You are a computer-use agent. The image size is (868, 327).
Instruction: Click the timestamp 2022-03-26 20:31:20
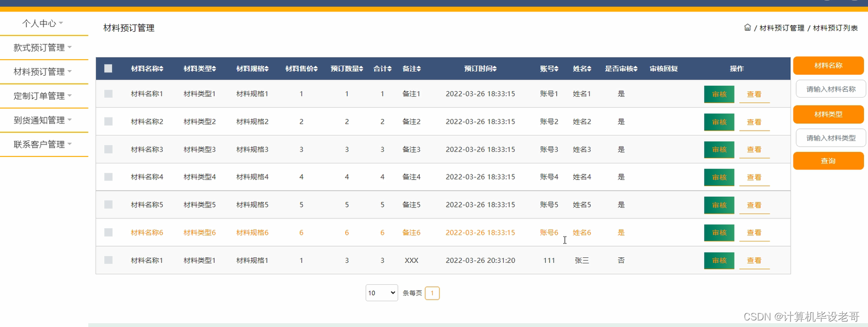tap(481, 261)
